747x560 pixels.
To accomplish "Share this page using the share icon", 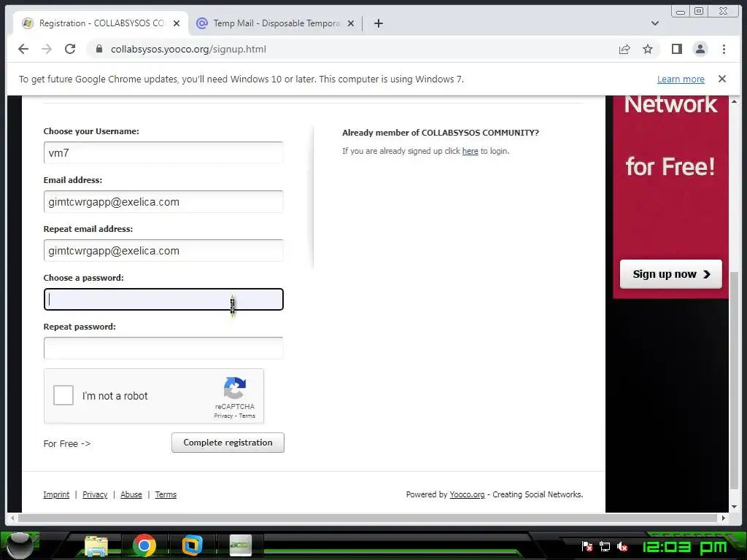I will click(624, 49).
